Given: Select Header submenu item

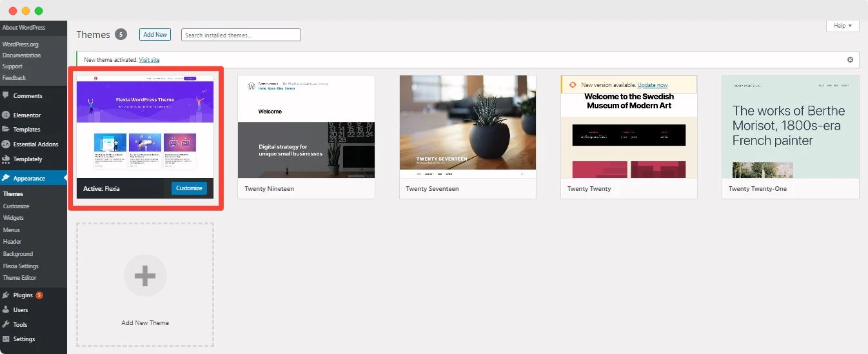Looking at the screenshot, I should pos(12,242).
